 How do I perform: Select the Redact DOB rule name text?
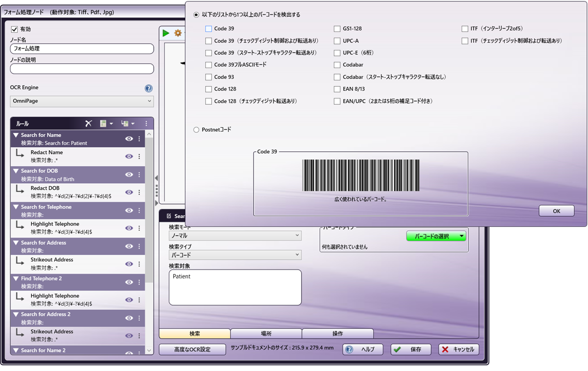pos(45,188)
